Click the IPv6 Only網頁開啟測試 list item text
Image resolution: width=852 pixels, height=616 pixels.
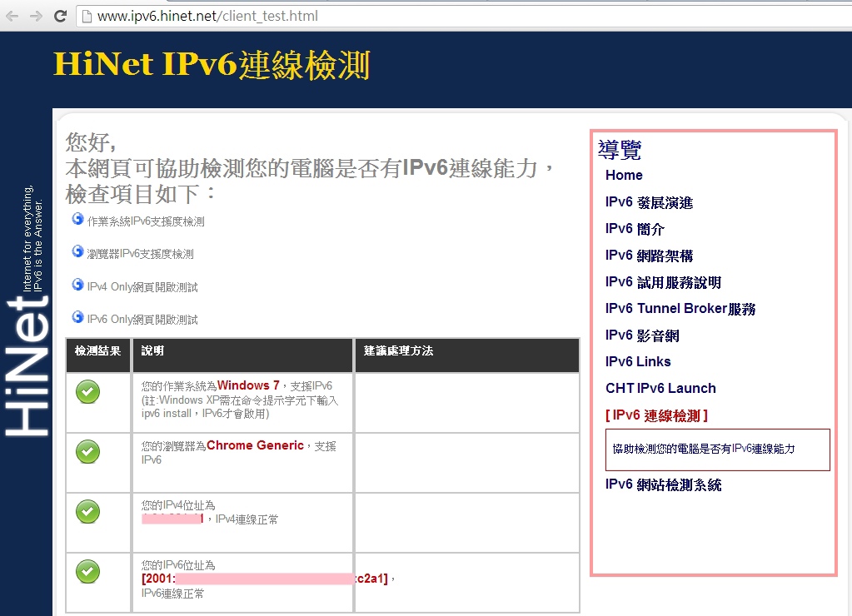tap(142, 320)
